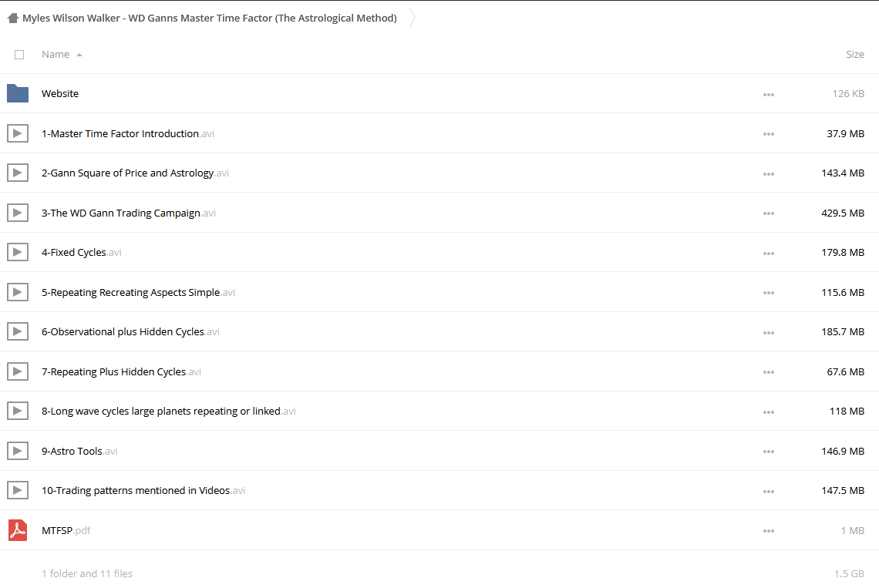Click video icon for 1-Master Time Factor Introduction
The image size is (879, 588).
18,133
